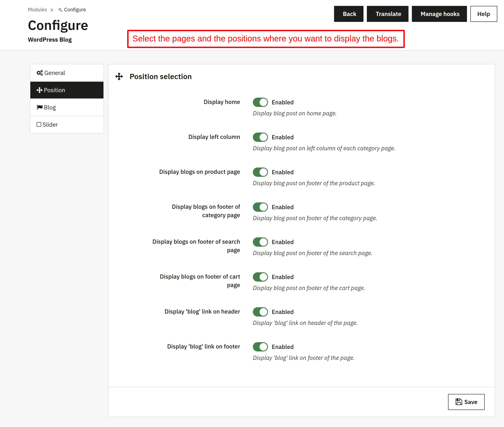The image size is (504, 427).
Task: Click the gears icon beside General
Action: (40, 73)
